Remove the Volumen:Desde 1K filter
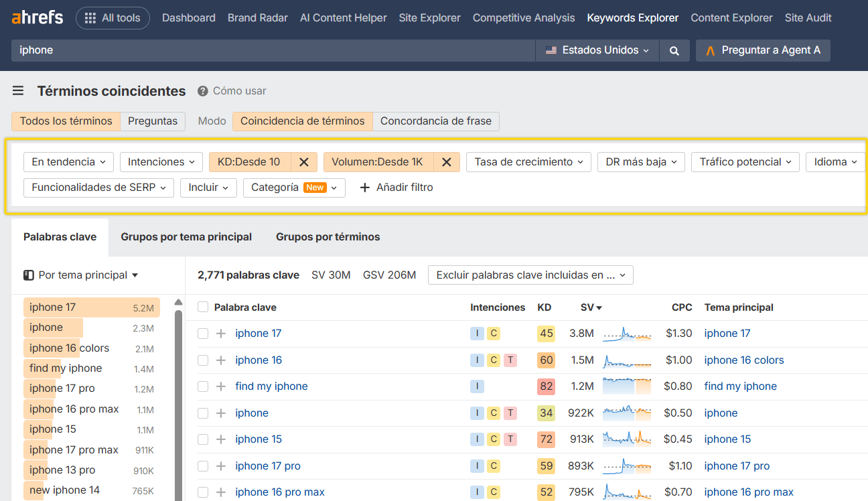Screen dimensions: 868x501 click(x=447, y=162)
